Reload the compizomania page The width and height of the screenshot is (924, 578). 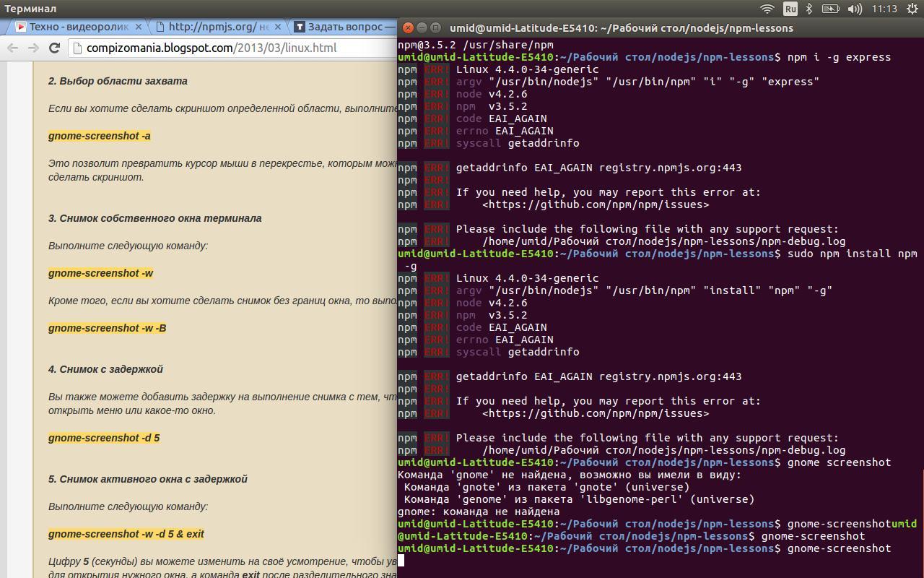coord(54,48)
